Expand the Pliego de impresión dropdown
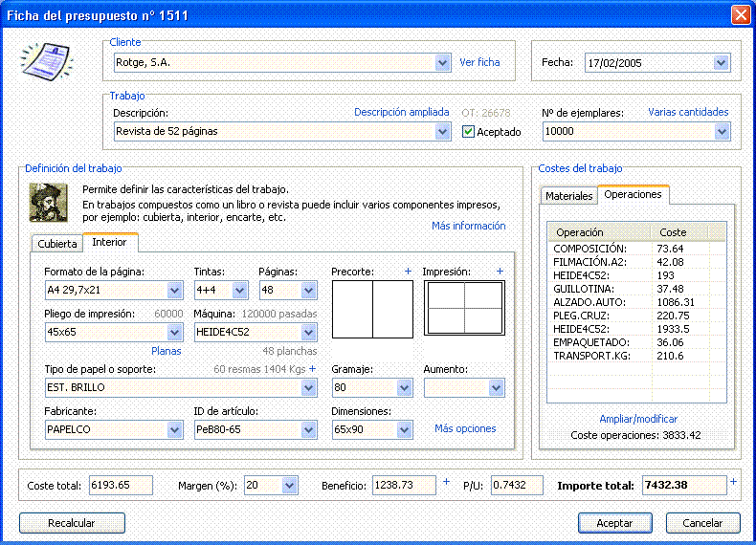 [174, 332]
